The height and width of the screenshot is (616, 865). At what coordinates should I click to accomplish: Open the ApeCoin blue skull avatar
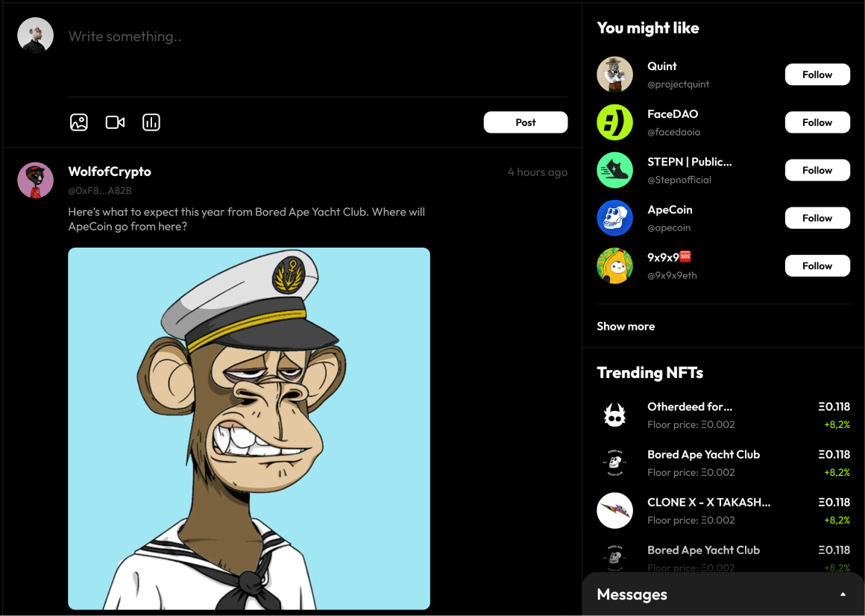[x=615, y=218]
